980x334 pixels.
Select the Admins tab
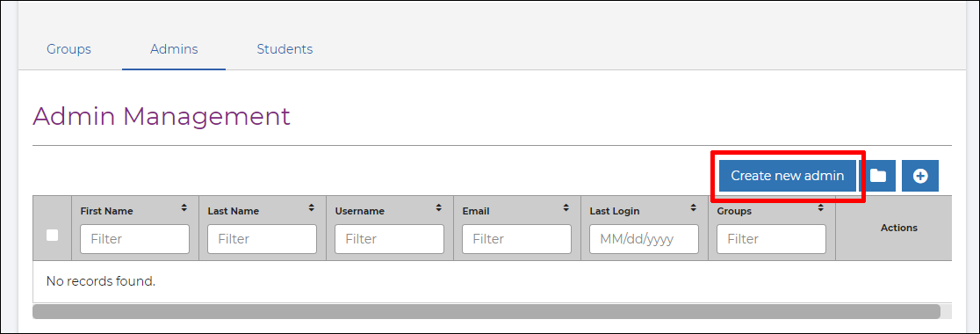(174, 49)
